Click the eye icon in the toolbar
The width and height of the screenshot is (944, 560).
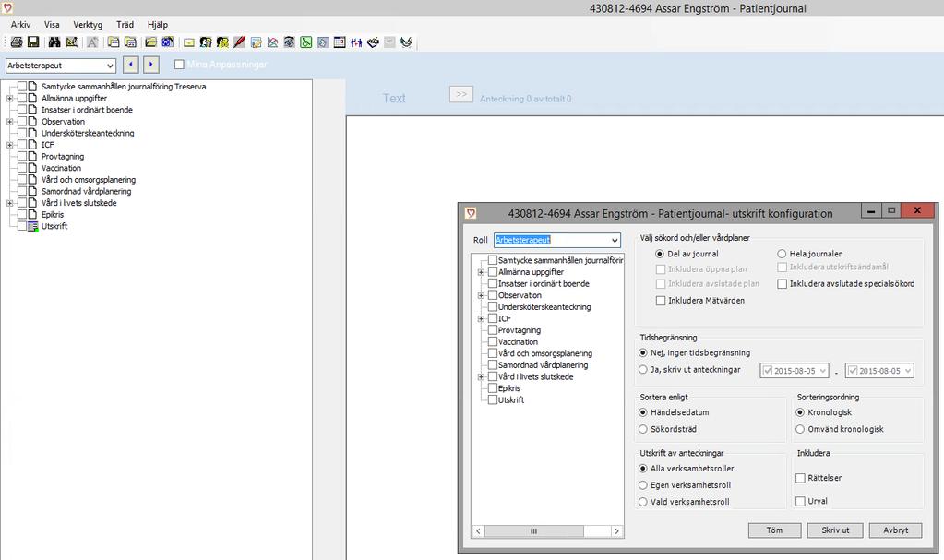pyautogui.click(x=290, y=42)
